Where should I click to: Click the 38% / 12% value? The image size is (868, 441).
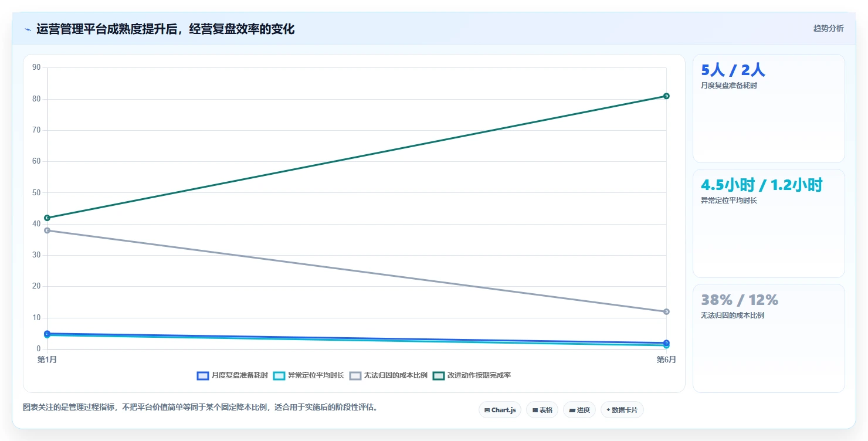(740, 300)
